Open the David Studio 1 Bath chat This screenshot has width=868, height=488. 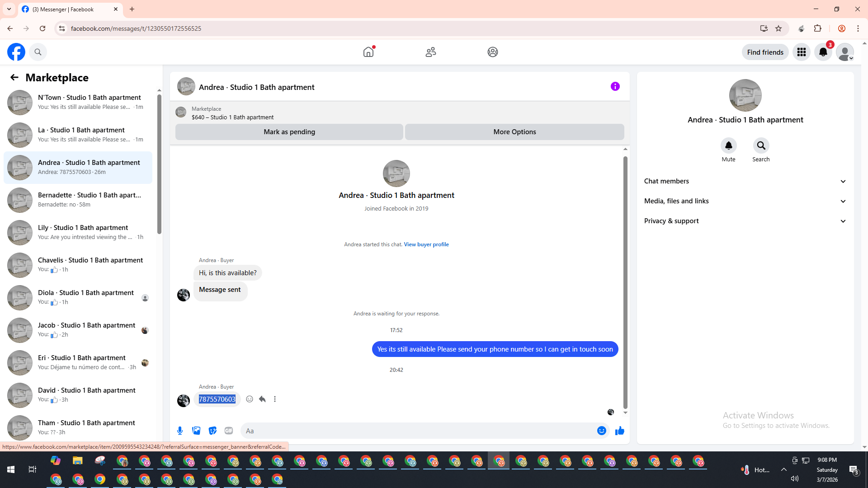tap(78, 395)
